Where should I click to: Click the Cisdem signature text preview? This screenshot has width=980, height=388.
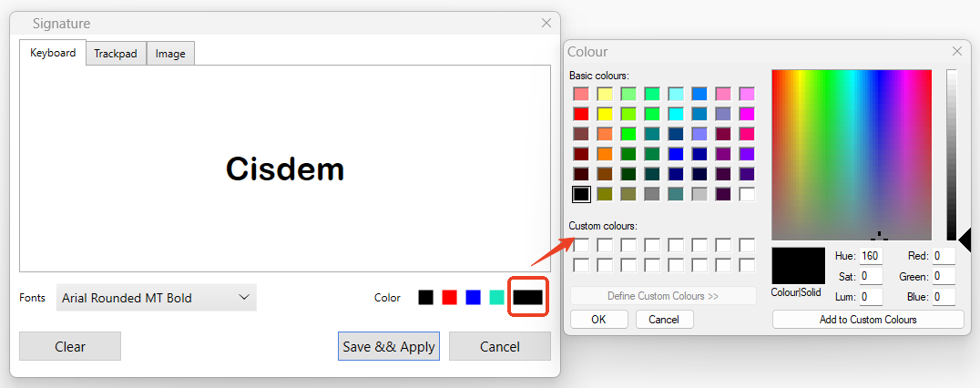[x=285, y=168]
